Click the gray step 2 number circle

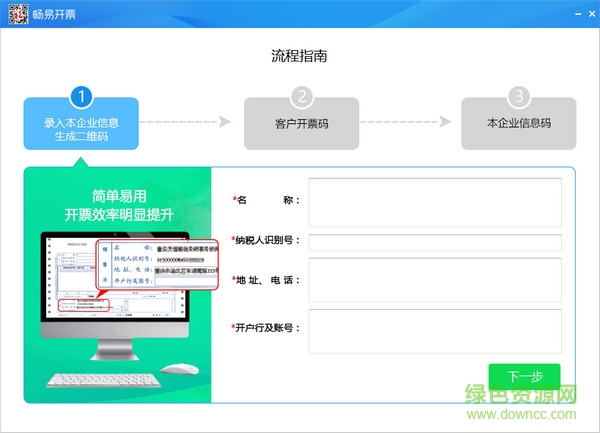(301, 97)
